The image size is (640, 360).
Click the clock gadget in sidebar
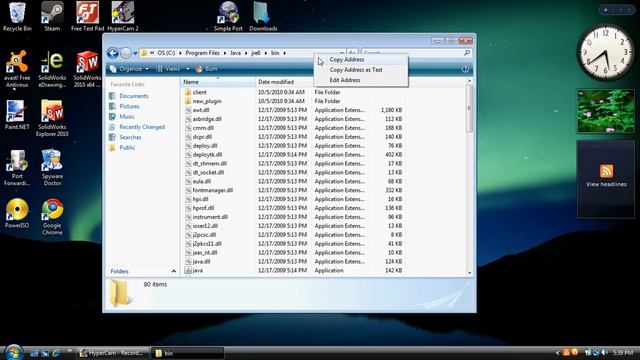[x=606, y=51]
